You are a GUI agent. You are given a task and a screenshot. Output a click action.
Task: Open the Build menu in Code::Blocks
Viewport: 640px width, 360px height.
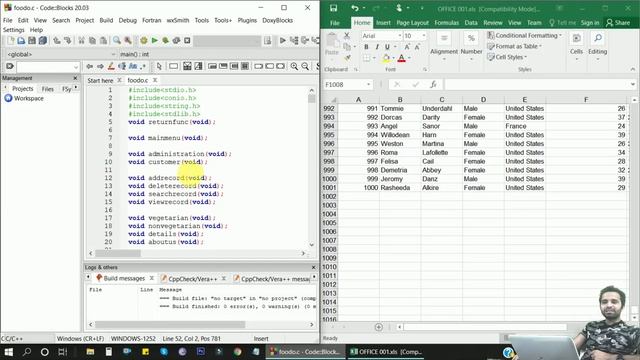click(x=106, y=20)
